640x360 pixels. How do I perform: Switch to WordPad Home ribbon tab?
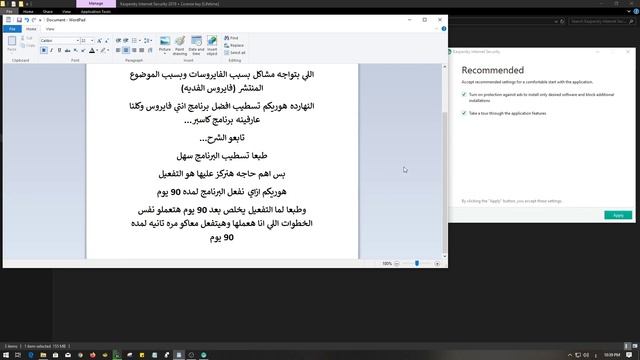[31, 29]
